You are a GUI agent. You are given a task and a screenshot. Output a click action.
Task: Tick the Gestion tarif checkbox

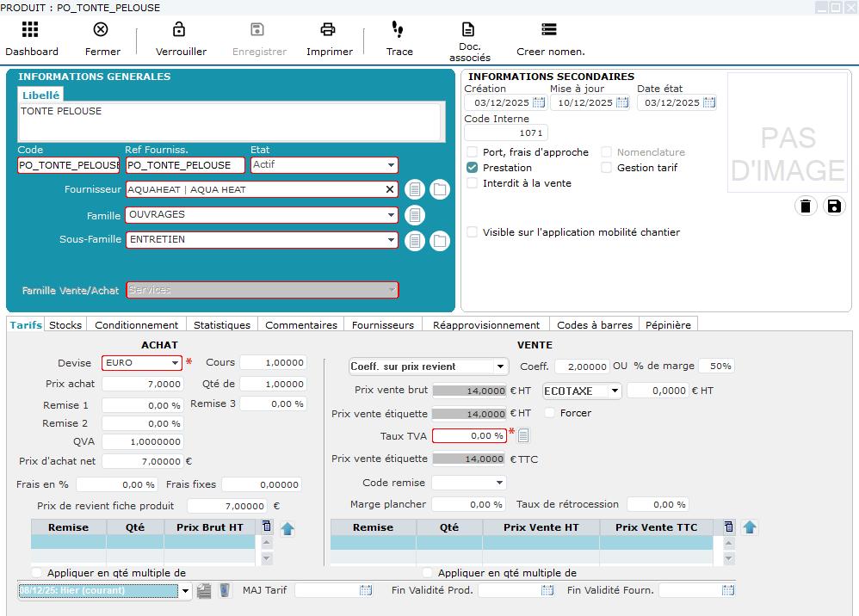[606, 168]
